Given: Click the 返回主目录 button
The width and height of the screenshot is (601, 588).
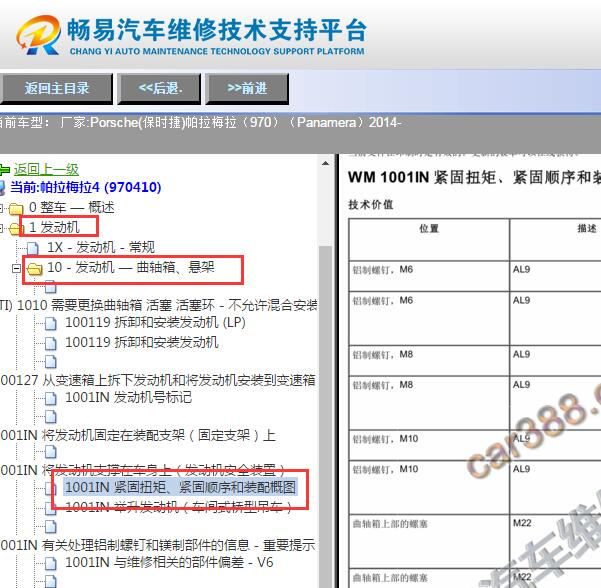Looking at the screenshot, I should click(56, 89).
